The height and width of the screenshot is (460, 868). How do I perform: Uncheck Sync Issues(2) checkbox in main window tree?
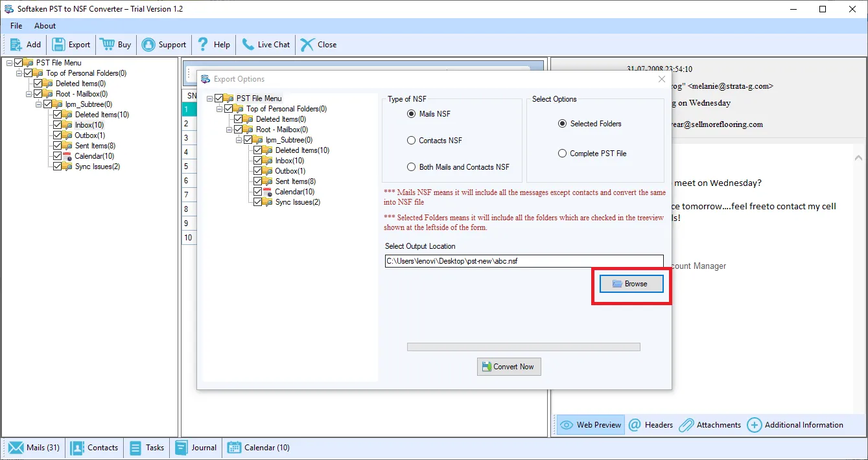point(57,167)
